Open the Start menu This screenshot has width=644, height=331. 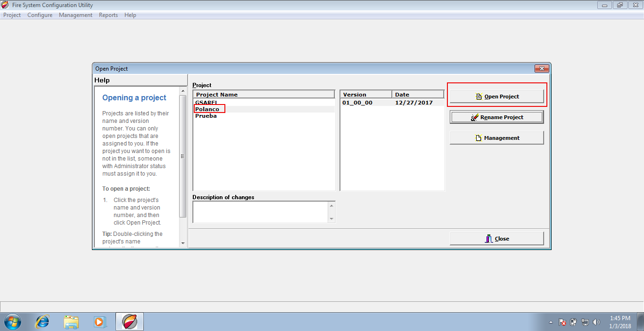coord(13,322)
